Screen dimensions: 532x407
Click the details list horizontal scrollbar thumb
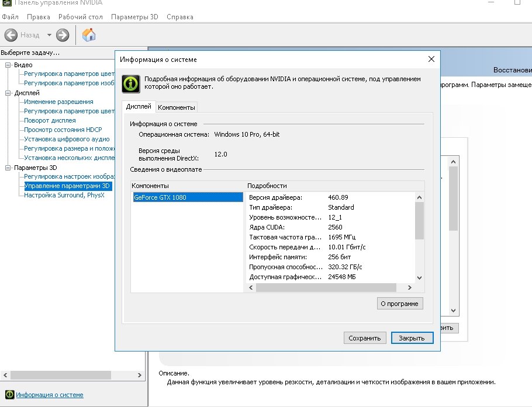(x=326, y=288)
